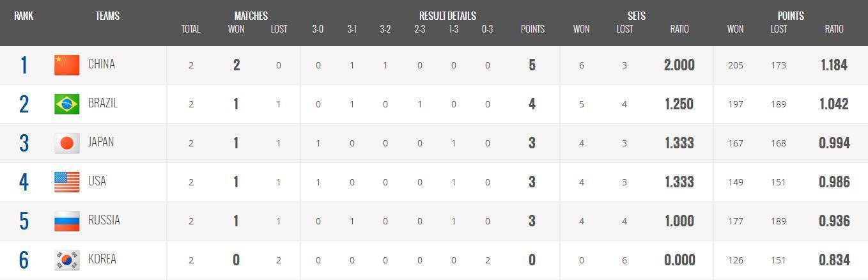Click the MATCHES WON column header
This screenshot has width=868, height=280.
point(236,29)
